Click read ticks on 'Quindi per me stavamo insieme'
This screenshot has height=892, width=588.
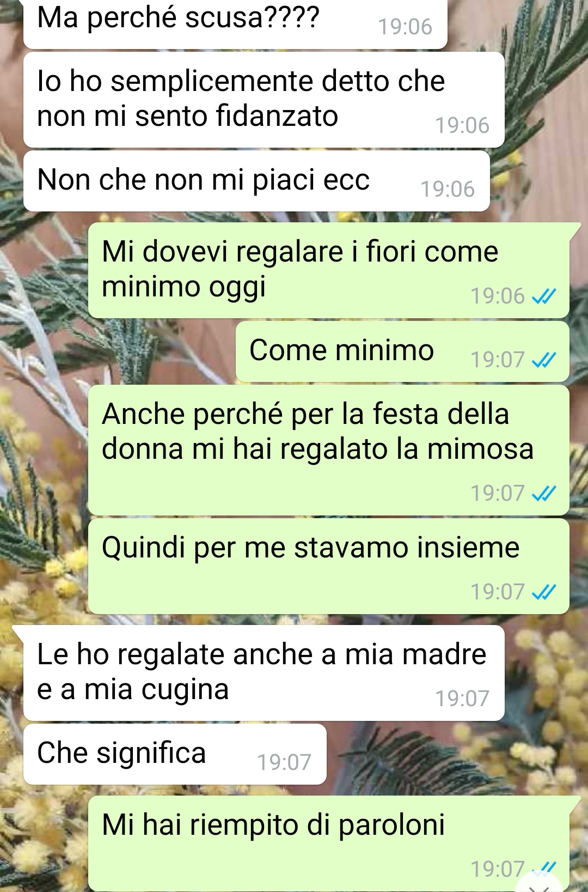pos(544,592)
